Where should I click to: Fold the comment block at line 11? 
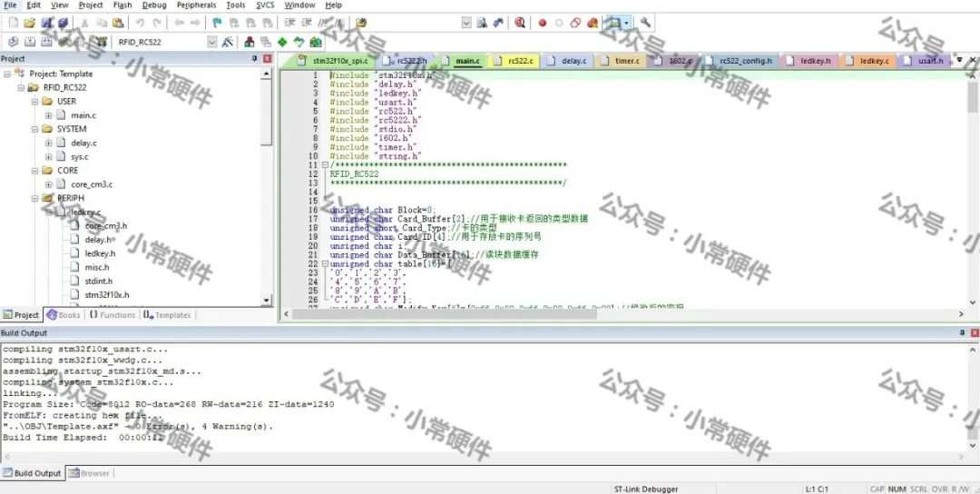[325, 165]
